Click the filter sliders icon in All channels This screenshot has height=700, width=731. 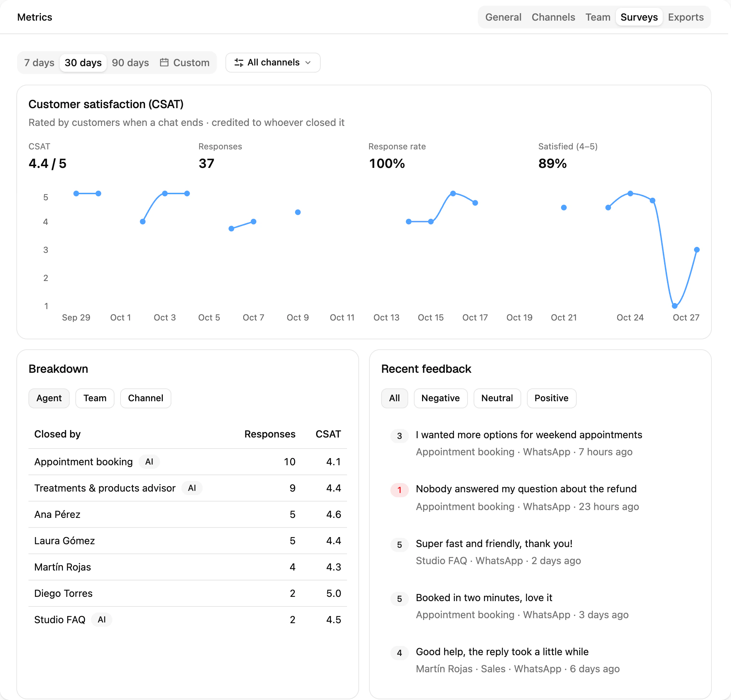pos(239,62)
